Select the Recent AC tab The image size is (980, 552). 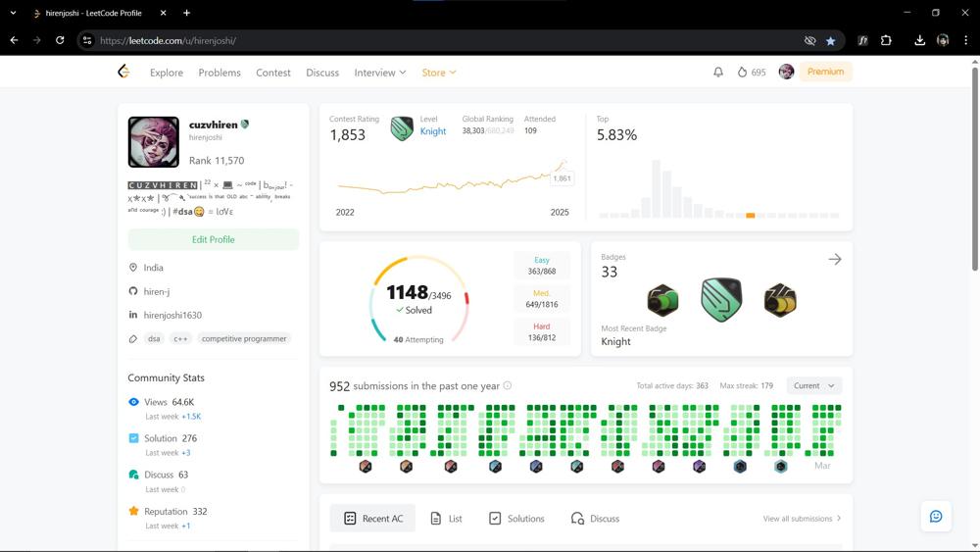(373, 519)
